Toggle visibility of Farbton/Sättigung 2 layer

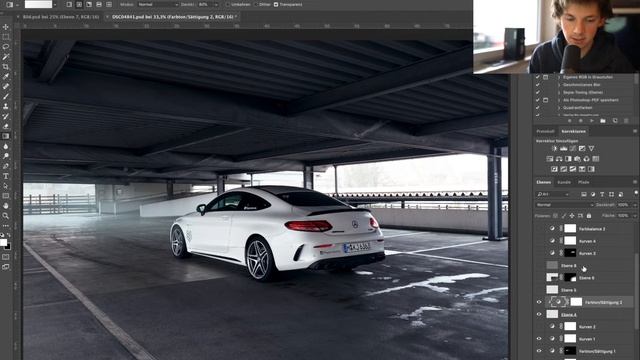click(539, 302)
